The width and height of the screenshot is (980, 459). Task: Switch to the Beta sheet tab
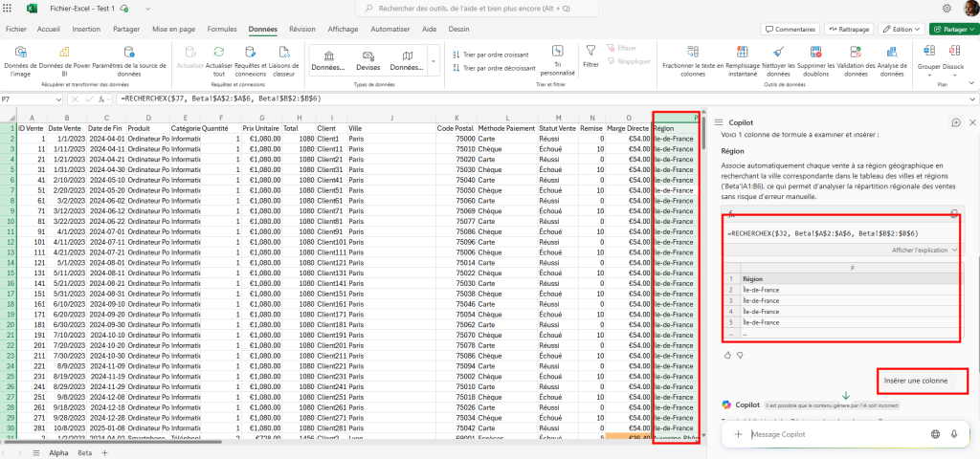[x=84, y=452]
